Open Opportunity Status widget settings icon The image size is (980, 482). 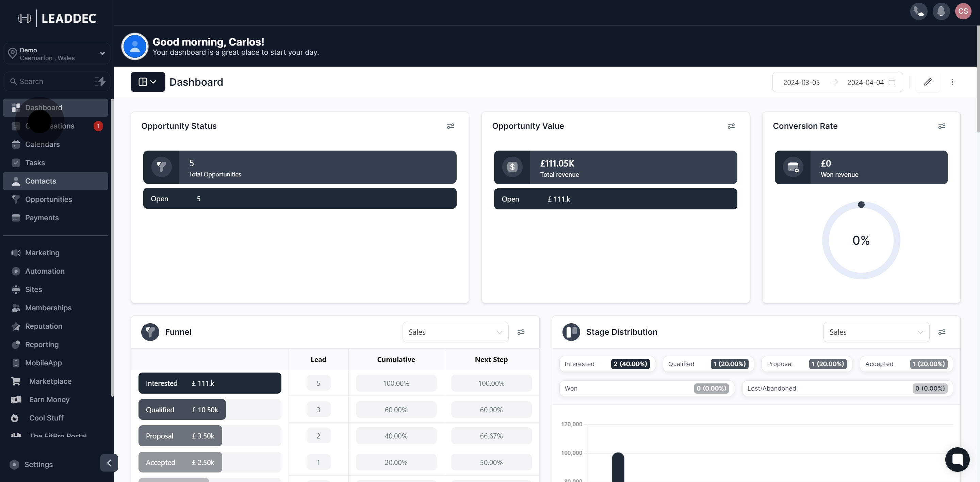pos(450,126)
